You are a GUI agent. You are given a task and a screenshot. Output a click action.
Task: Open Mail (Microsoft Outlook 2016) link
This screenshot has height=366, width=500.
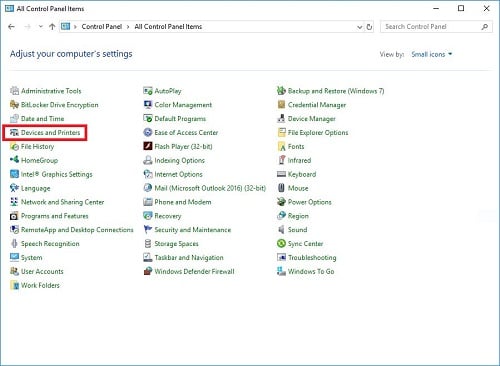[210, 188]
